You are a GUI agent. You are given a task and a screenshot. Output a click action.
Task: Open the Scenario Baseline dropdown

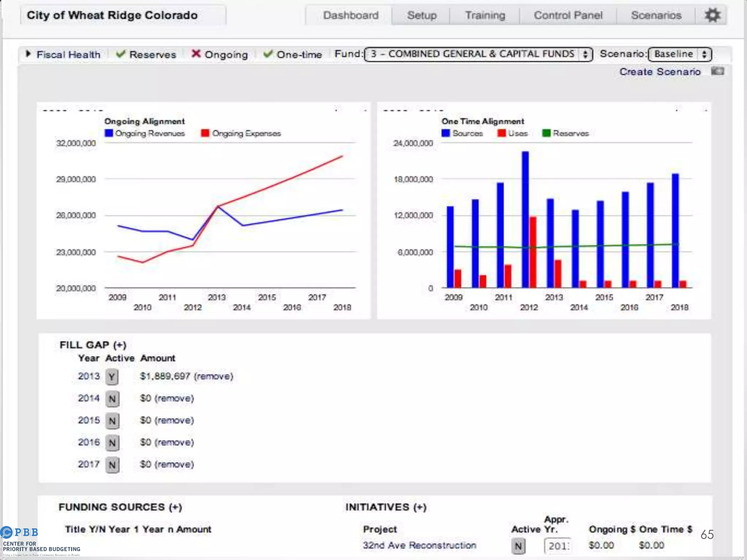tap(680, 54)
